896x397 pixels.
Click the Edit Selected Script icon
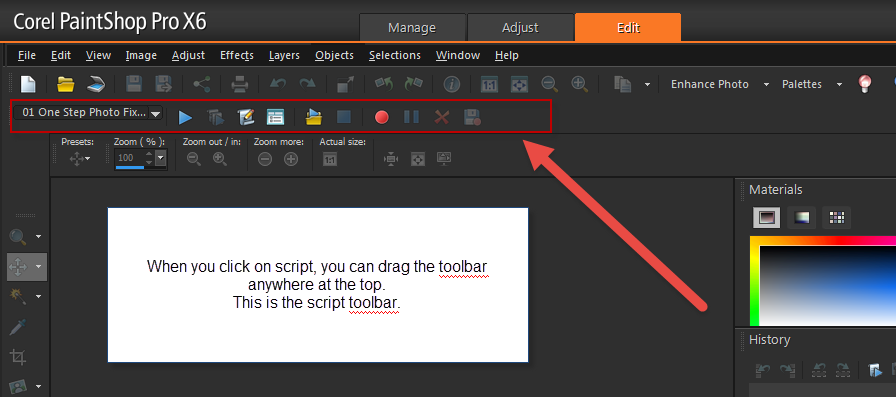pos(246,118)
